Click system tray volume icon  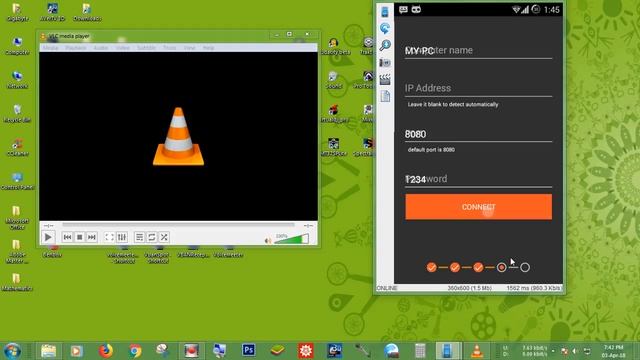pyautogui.click(x=575, y=351)
